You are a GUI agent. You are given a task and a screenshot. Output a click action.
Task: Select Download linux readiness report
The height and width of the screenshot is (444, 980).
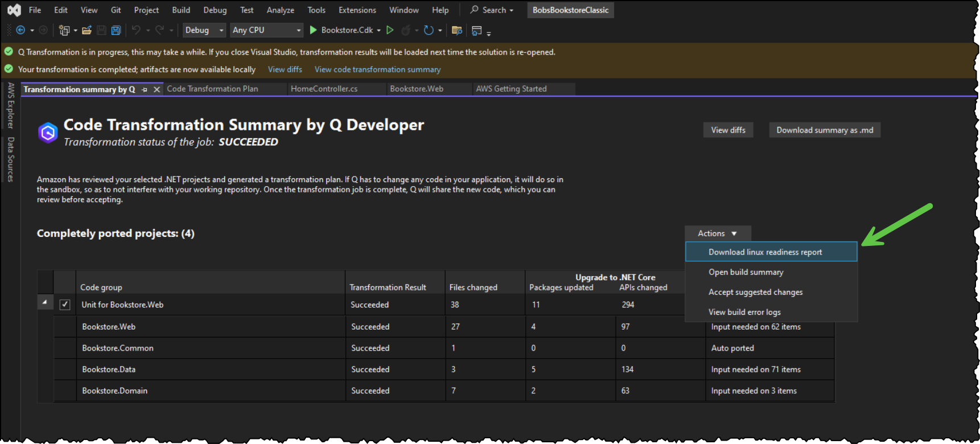tap(771, 252)
